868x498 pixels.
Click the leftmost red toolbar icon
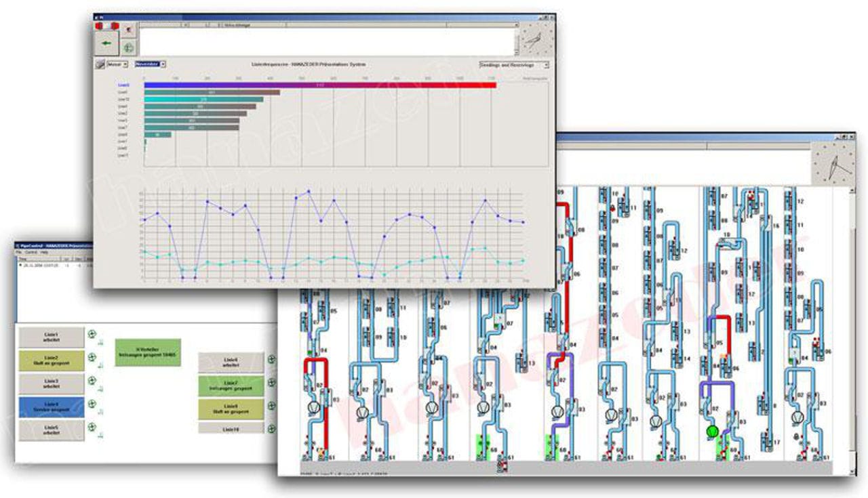pyautogui.click(x=100, y=26)
